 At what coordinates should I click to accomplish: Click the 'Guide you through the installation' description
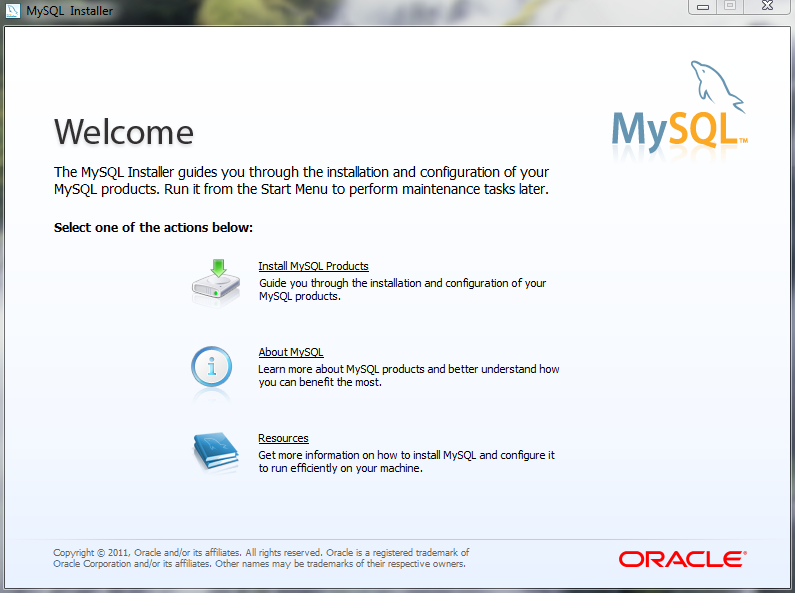coord(403,289)
